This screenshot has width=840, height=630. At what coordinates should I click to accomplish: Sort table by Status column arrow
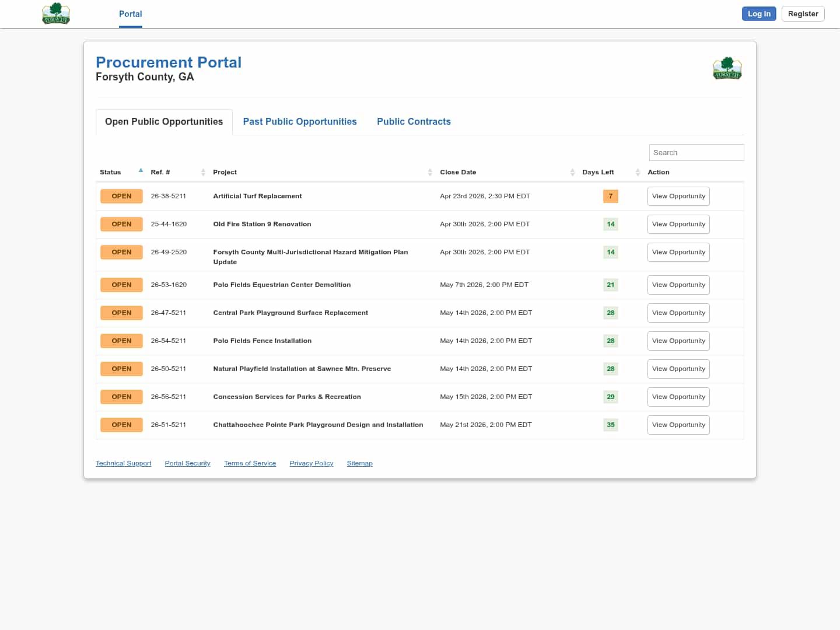141,171
